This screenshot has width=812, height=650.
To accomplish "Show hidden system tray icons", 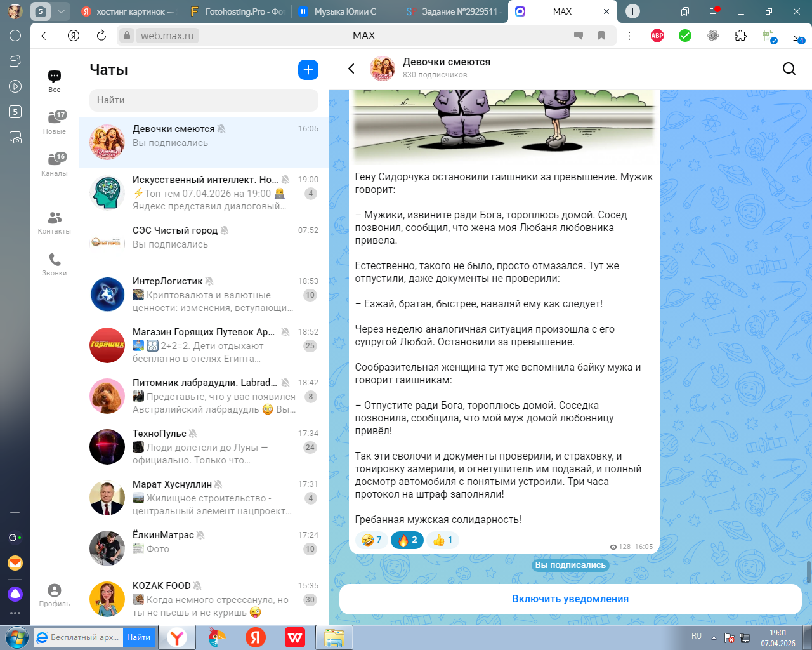I will 714,637.
